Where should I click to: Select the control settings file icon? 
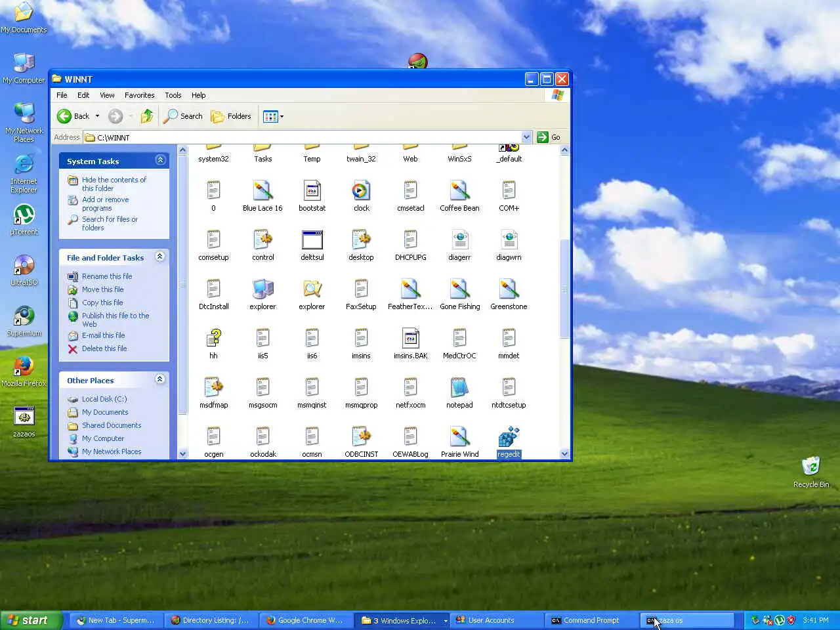[x=262, y=240]
